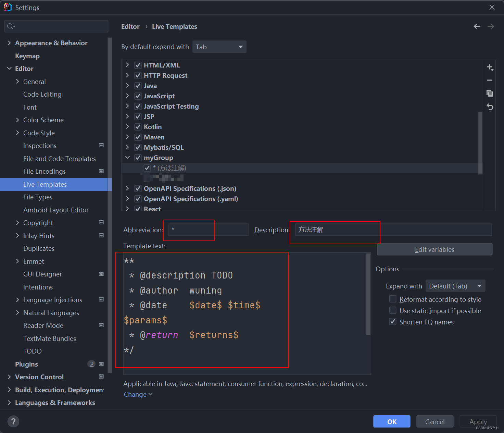Click the Apply button
This screenshot has width=504, height=433.
coord(478,421)
